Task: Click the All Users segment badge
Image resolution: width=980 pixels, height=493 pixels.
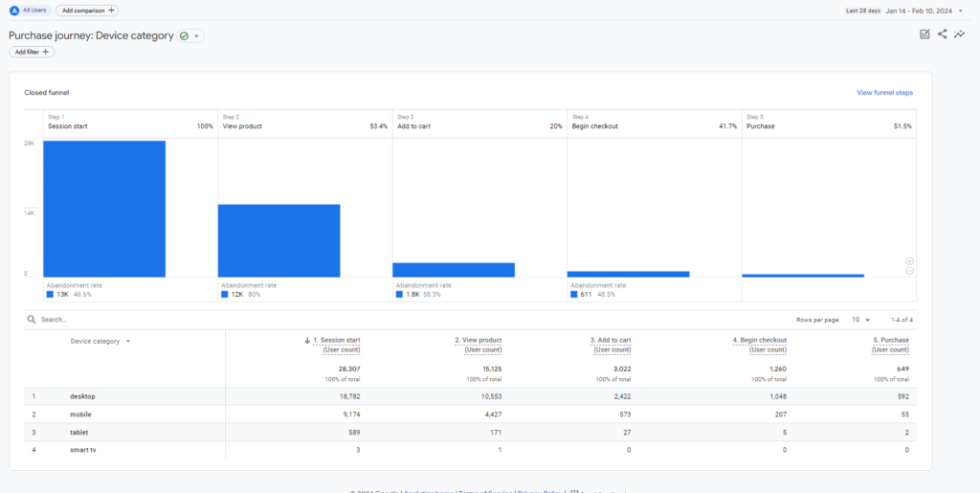Action: 31,11
